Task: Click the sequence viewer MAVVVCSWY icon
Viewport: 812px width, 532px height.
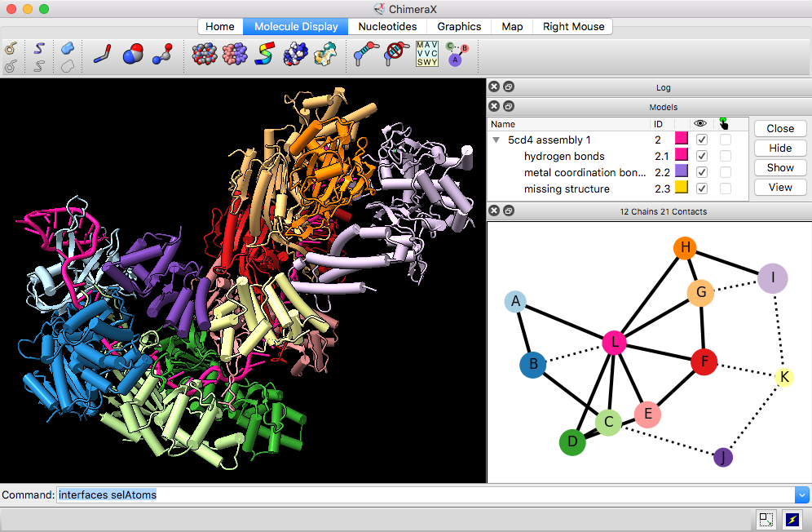Action: pos(426,55)
